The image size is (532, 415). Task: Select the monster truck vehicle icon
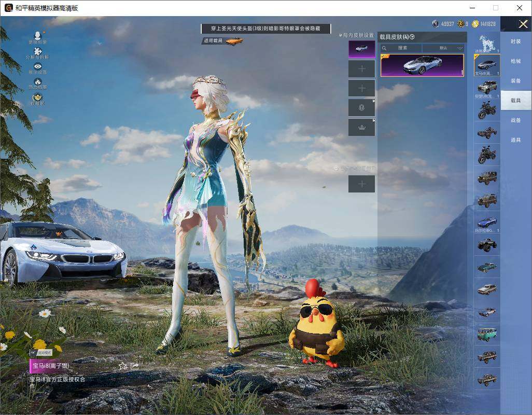click(x=487, y=245)
